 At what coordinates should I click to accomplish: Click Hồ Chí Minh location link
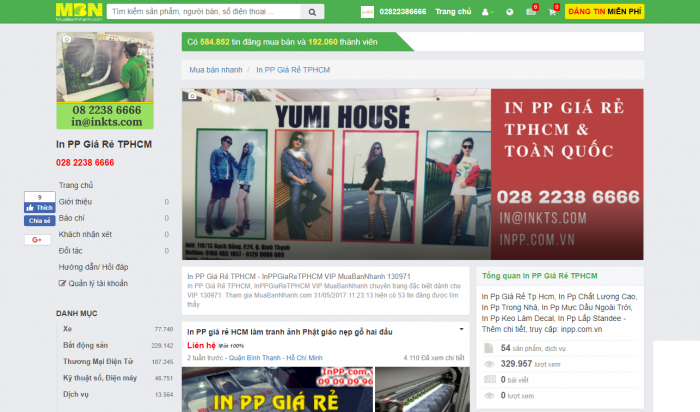point(304,358)
